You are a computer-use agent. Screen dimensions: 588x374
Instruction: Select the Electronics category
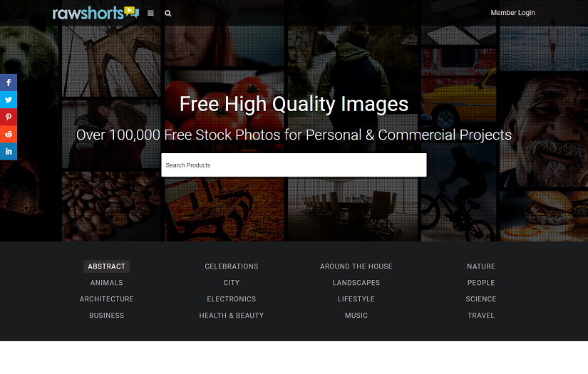pos(232,299)
